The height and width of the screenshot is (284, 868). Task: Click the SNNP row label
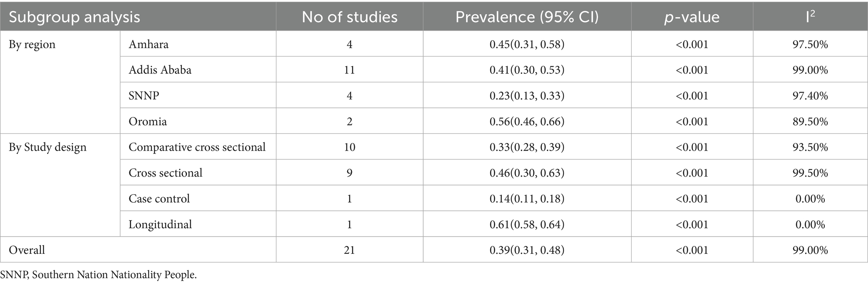144,96
